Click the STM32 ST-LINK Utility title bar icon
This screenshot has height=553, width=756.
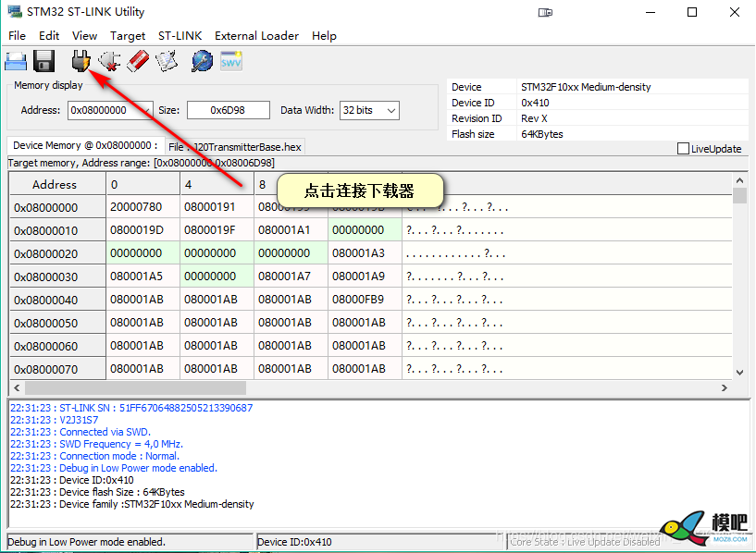[x=15, y=12]
